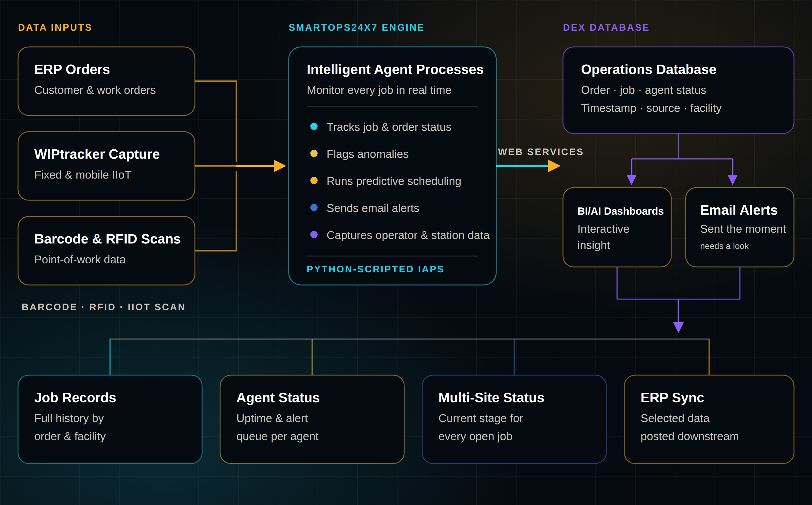Click the PYTHON-SCRIPTED IAPS label

tap(376, 269)
